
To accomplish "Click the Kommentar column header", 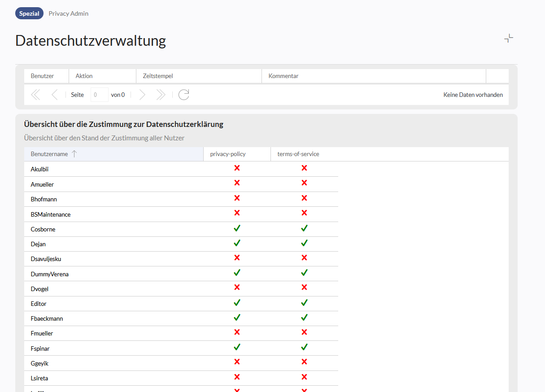I will [283, 76].
